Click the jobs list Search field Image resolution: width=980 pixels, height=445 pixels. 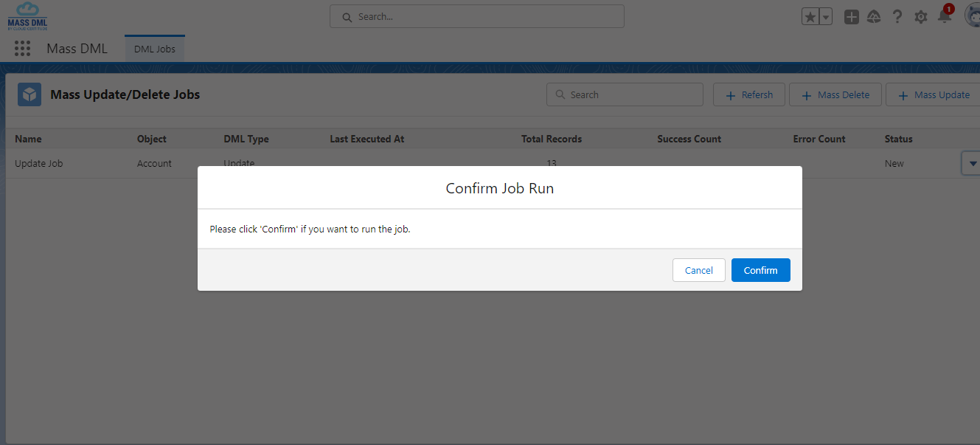(625, 94)
